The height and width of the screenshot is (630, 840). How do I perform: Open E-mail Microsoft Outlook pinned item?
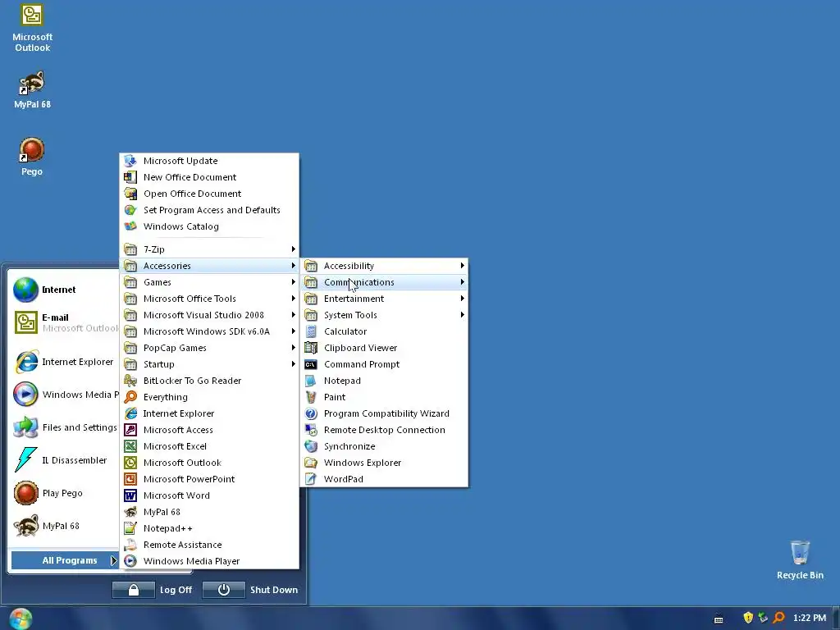64,322
